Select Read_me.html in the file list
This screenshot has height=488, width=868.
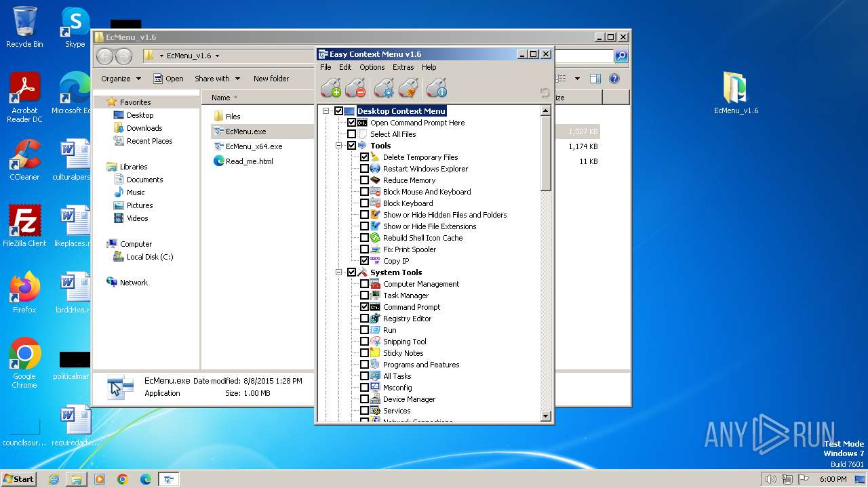pyautogui.click(x=243, y=161)
